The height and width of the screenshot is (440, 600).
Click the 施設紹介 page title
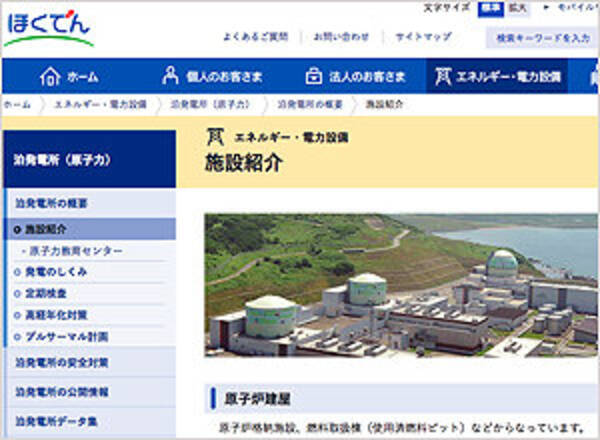pos(244,163)
